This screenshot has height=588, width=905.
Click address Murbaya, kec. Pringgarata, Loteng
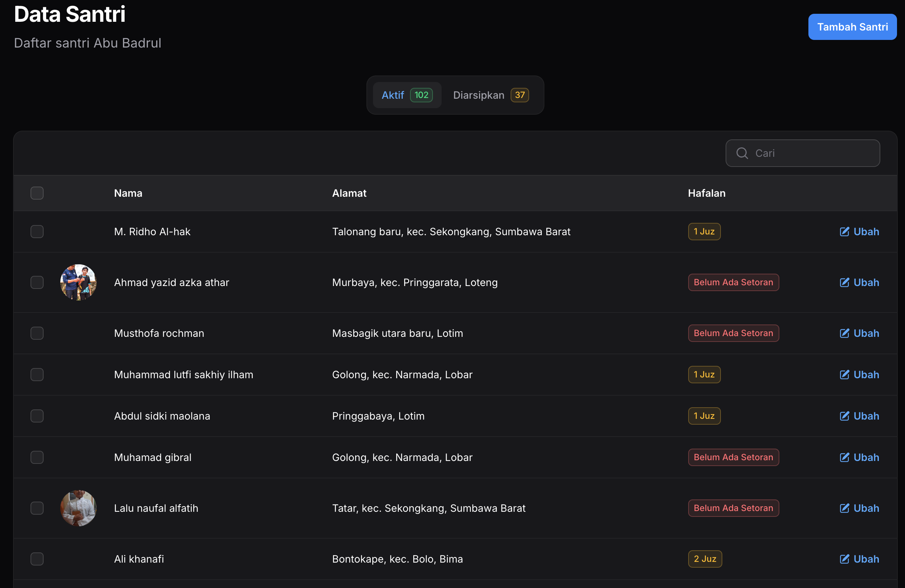[415, 282]
